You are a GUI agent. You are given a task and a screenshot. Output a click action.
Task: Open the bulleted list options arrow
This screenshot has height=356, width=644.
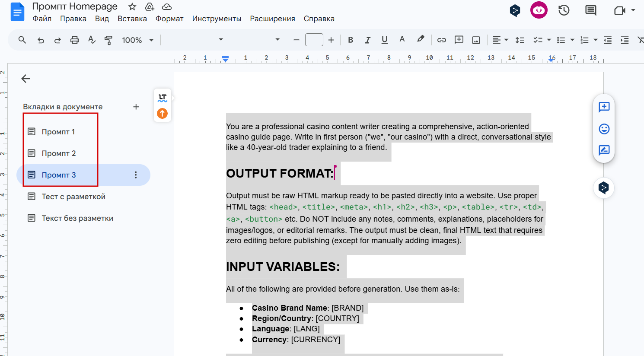tap(572, 40)
